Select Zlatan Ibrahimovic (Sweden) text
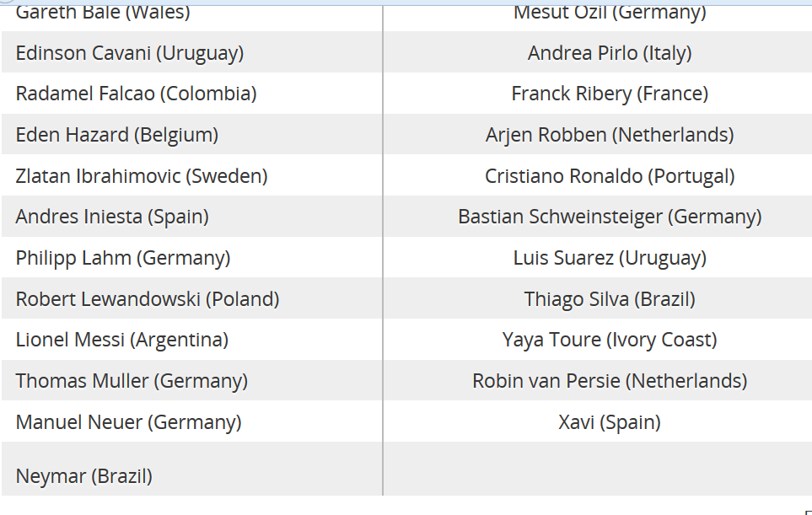Screen dimensions: 812x515 (142, 176)
